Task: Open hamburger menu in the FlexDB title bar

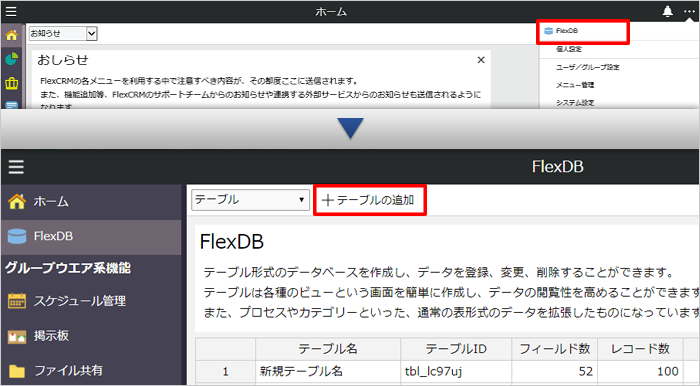Action: [16, 167]
